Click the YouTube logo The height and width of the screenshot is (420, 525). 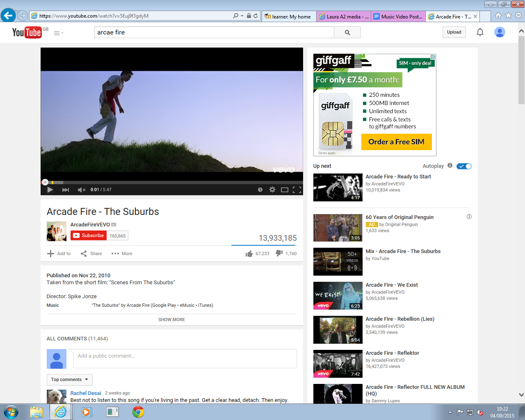pos(27,32)
